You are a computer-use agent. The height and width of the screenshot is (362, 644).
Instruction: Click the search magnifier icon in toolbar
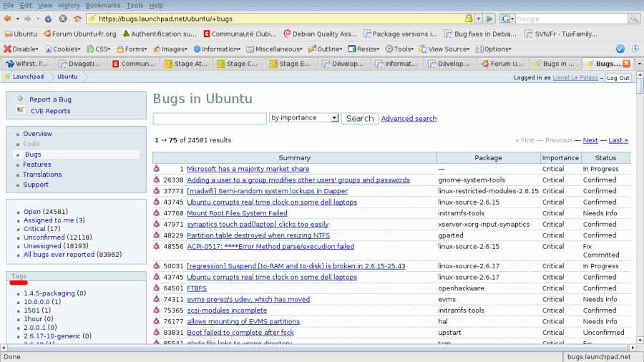tap(634, 19)
